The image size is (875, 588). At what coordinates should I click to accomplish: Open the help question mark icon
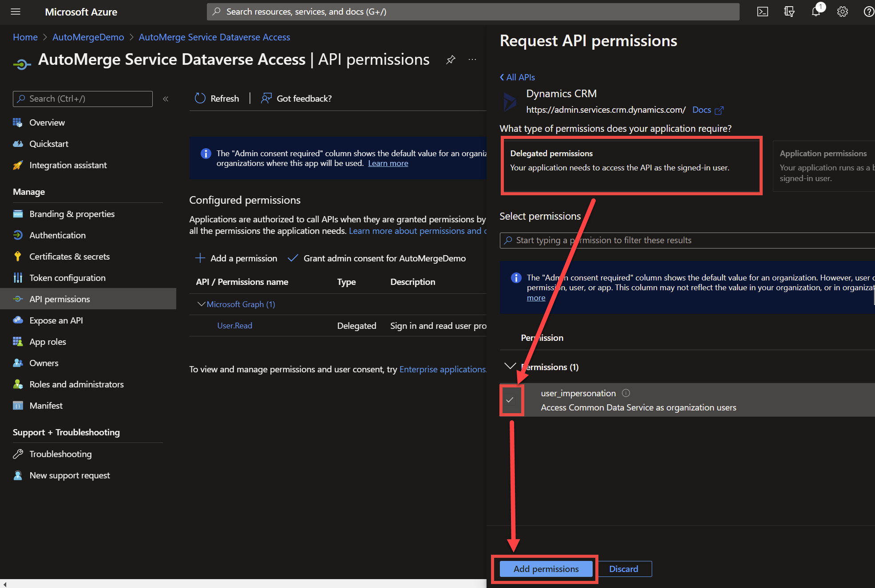[x=869, y=12]
